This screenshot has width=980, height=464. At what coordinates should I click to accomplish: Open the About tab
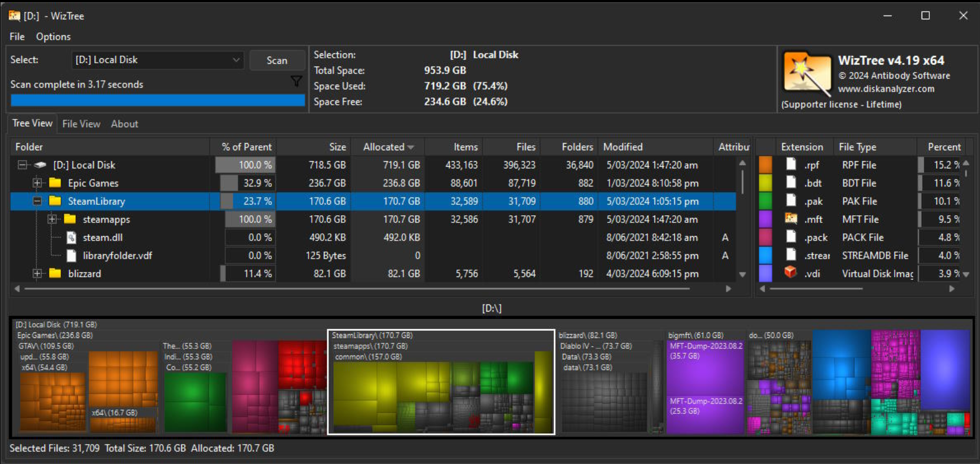(124, 124)
